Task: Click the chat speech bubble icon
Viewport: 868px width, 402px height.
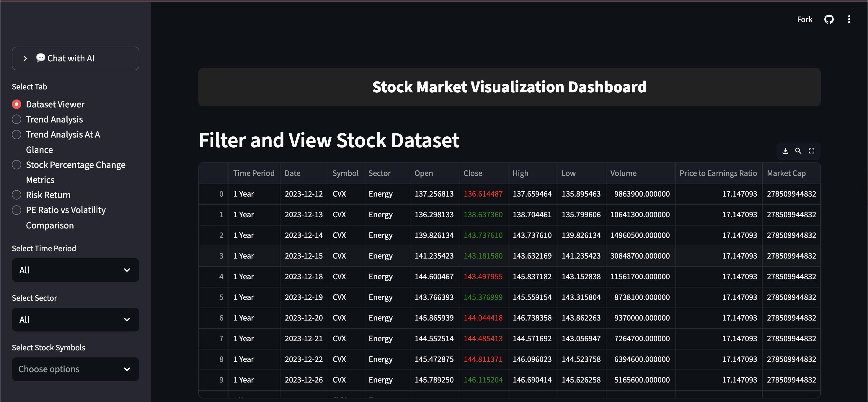Action: pos(40,58)
